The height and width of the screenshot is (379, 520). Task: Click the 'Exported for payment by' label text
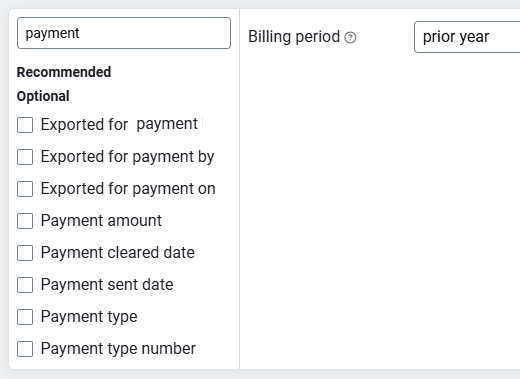point(128,157)
